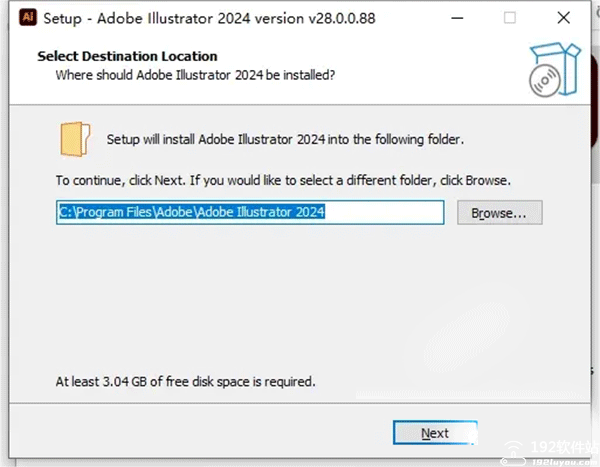Click the 'Where should Adobe Illustrator 2024 be installed?' text
The width and height of the screenshot is (600, 467).
(x=195, y=75)
